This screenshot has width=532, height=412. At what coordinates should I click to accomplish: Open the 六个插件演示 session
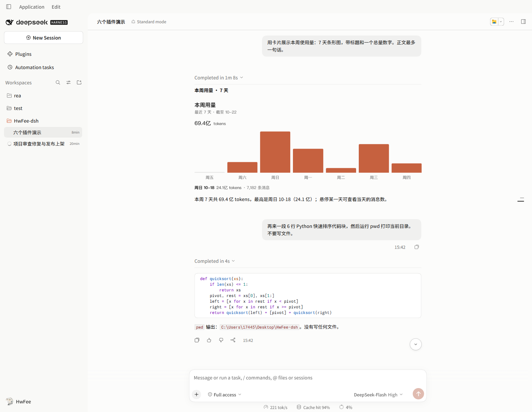[x=43, y=132]
